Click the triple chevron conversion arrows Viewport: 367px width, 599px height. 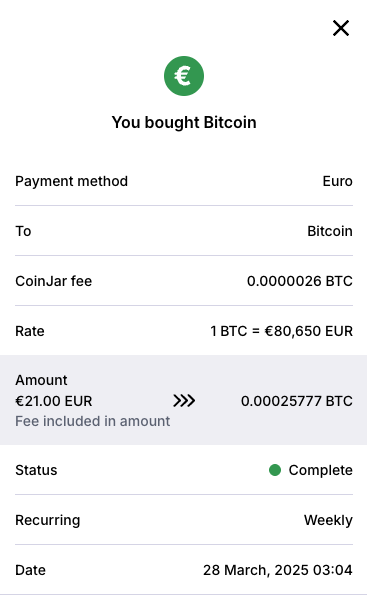pos(184,401)
